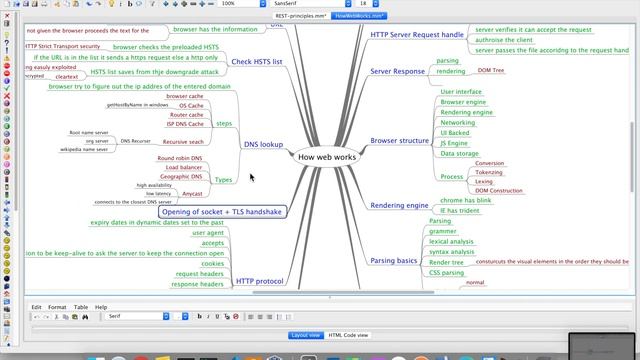Click the 'Render tree' node
640x360 pixels.
[446, 262]
